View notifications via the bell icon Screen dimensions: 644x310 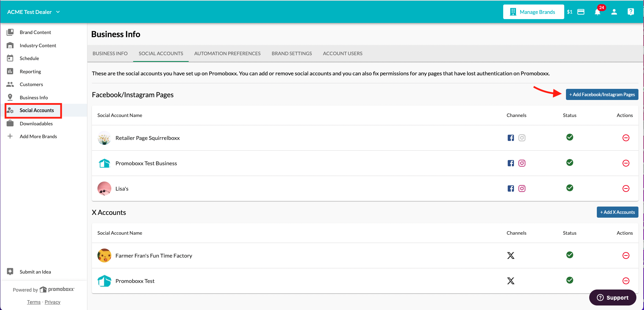point(598,12)
